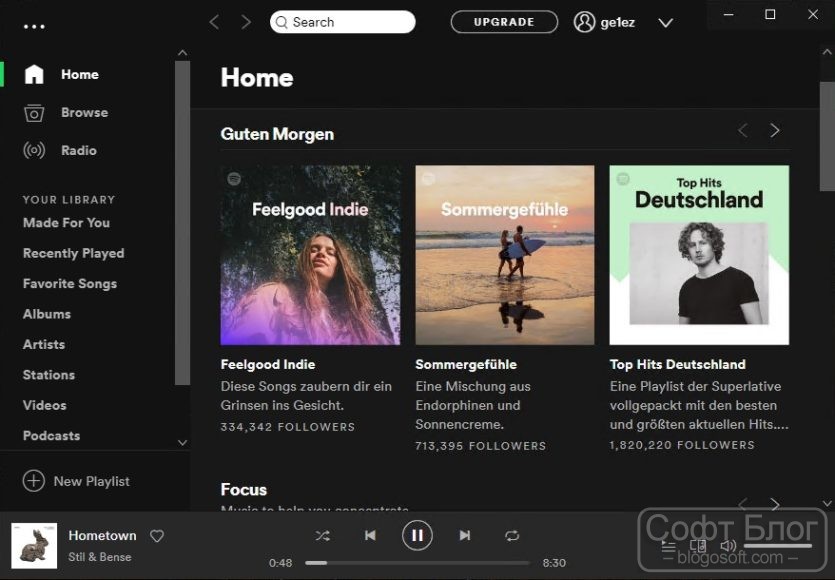Click the main content scrollbar thumb

tap(827, 136)
